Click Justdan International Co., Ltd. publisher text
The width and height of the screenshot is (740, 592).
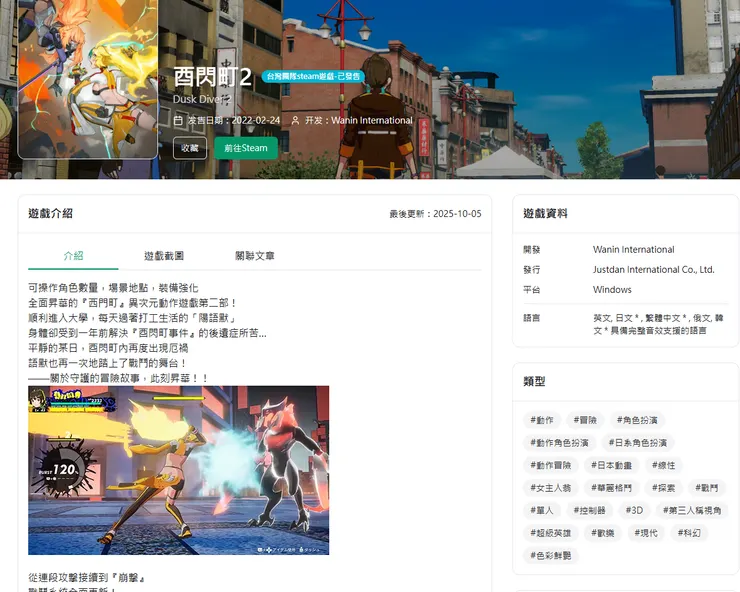(654, 270)
